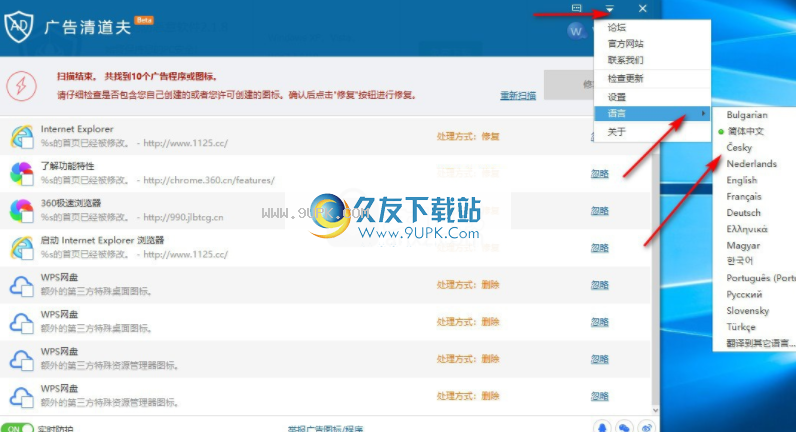Choose 联系我们 in the menu

pyautogui.click(x=625, y=60)
